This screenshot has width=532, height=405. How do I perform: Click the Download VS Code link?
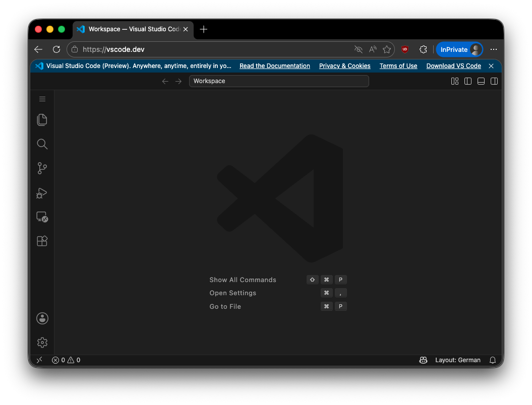[454, 66]
